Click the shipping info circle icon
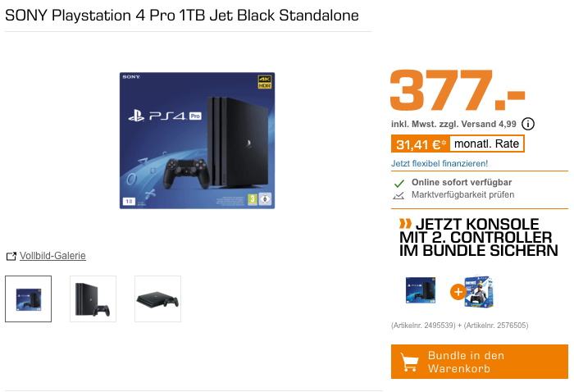574x392 pixels. [x=527, y=124]
